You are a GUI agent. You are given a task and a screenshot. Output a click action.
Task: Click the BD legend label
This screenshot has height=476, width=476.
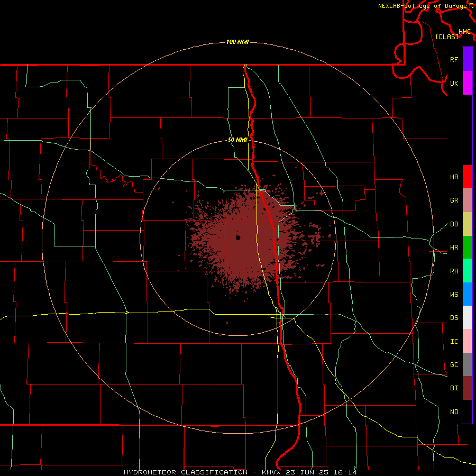454,224
